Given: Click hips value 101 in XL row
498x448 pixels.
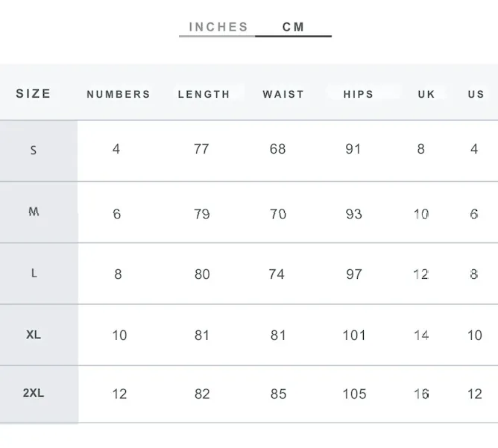Looking at the screenshot, I should (354, 335).
